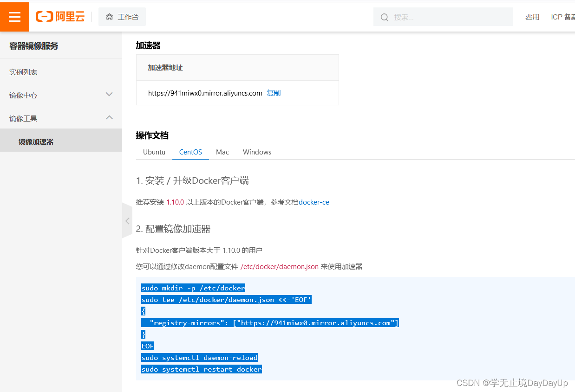Image resolution: width=575 pixels, height=392 pixels.
Task: Click the /etc/docker/daemon.json path text
Action: point(280,267)
